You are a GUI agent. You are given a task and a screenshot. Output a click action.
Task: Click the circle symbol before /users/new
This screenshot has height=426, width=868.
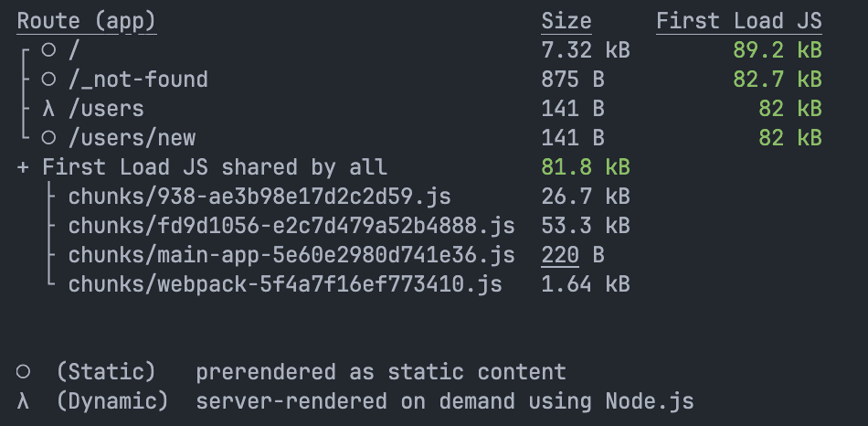48,138
